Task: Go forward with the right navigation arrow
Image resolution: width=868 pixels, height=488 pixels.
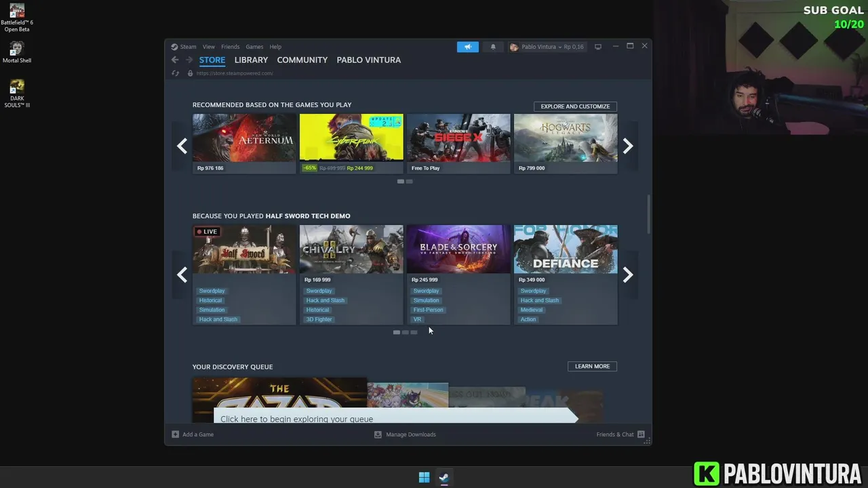Action: (189, 60)
